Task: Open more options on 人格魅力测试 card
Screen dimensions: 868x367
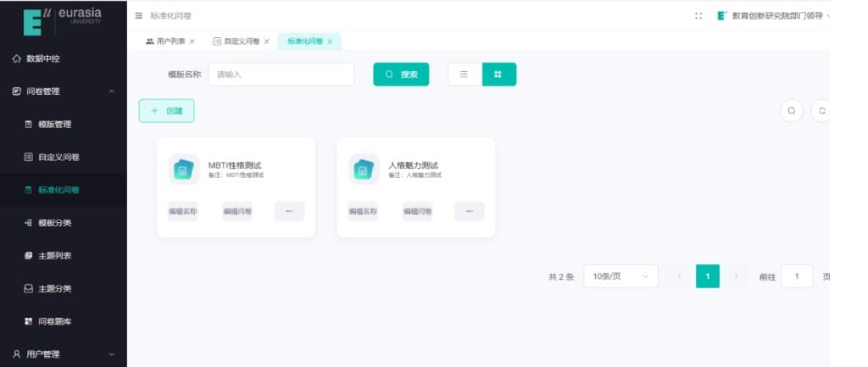Action: (470, 211)
